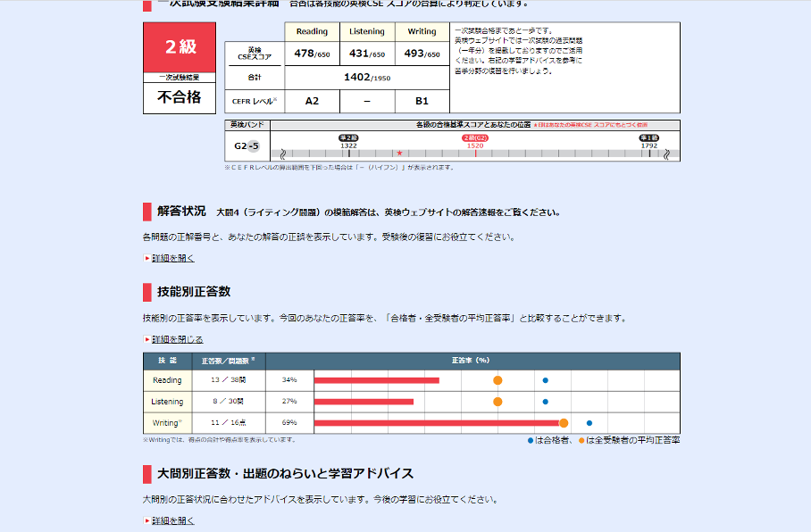Screen dimensions: 811x532
Task: Click the Reading row label in skills table
Action: click(x=167, y=380)
